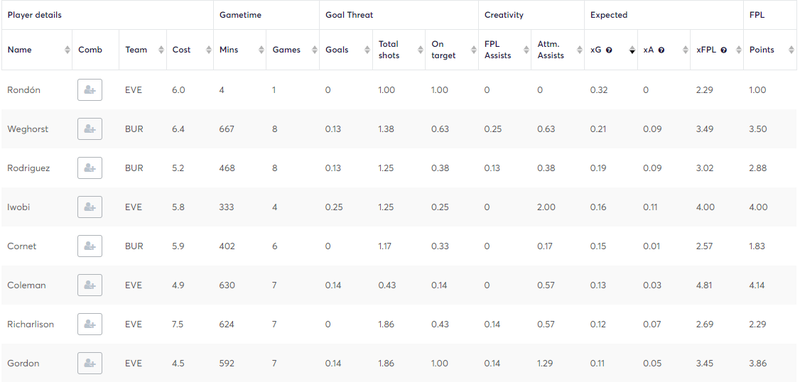Sort the table by Cost

point(209,50)
